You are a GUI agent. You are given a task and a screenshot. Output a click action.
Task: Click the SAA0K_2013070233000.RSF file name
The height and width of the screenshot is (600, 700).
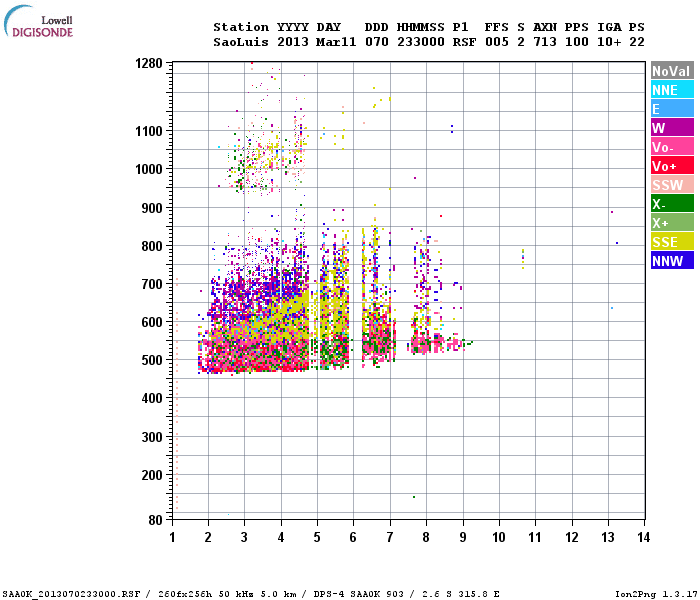72,594
